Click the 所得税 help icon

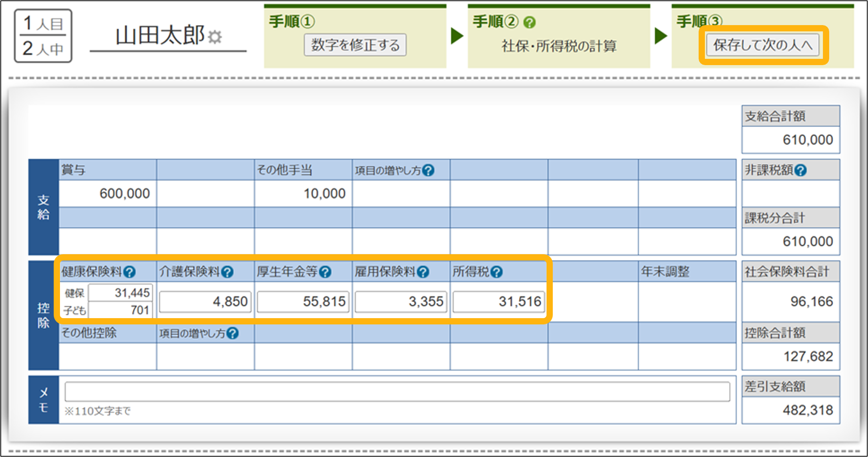[x=496, y=272]
